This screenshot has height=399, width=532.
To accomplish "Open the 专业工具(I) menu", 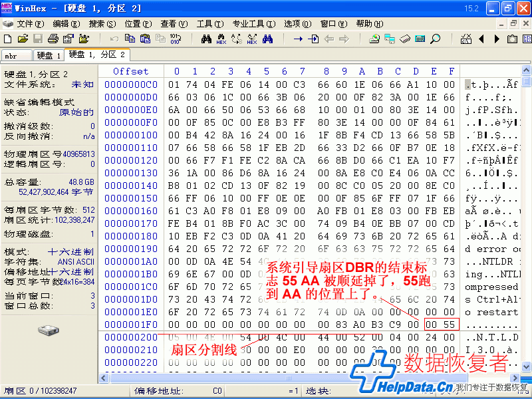I will pyautogui.click(x=254, y=24).
